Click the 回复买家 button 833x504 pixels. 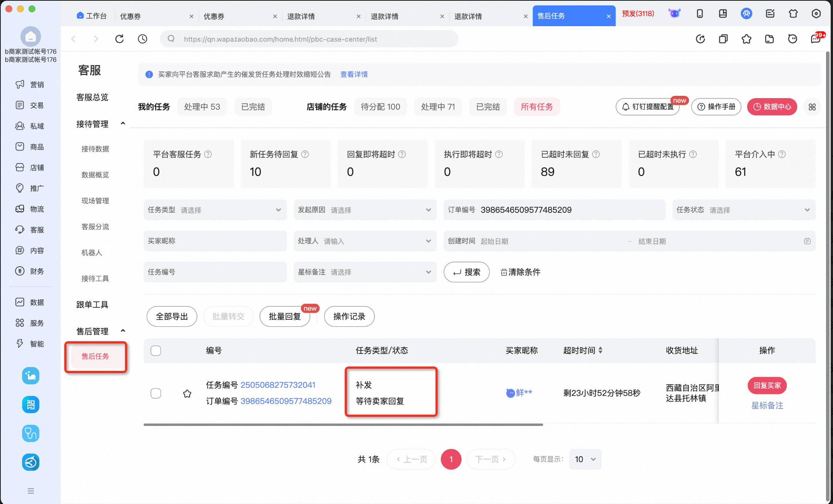767,385
